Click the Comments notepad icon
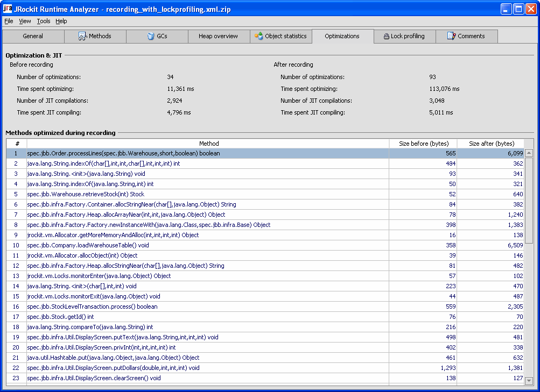The image size is (540, 392). pos(451,36)
